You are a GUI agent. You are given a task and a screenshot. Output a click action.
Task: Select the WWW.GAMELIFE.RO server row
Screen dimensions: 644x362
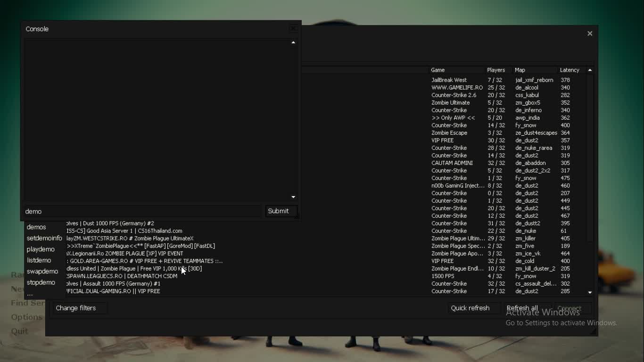pos(444,88)
